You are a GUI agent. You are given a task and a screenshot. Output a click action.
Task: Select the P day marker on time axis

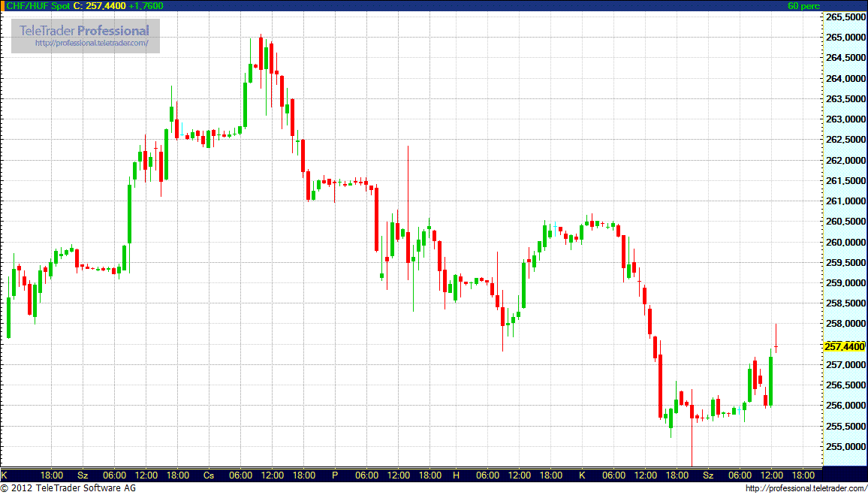(334, 475)
